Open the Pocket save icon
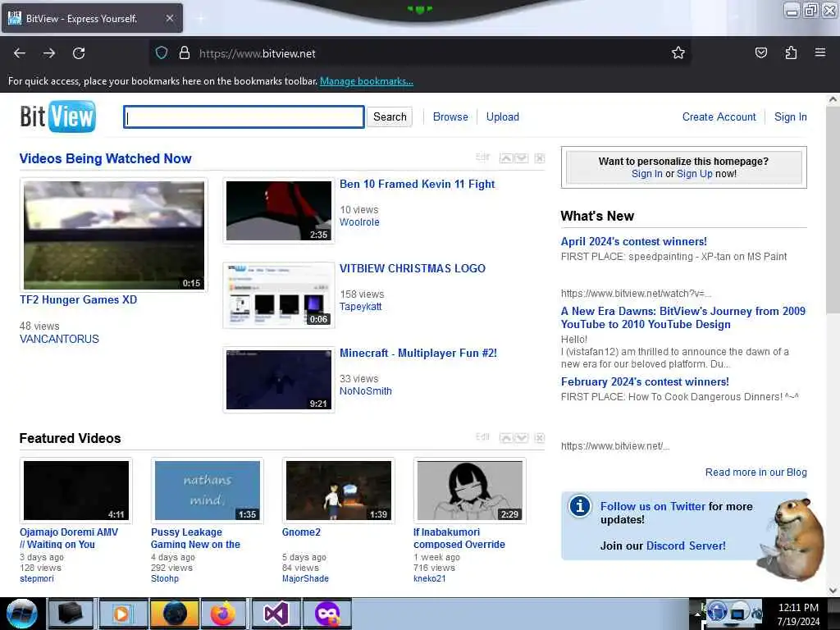The width and height of the screenshot is (840, 630). (761, 52)
